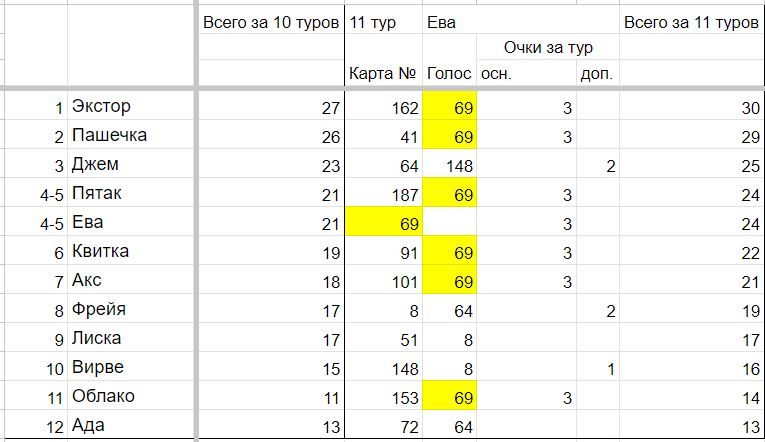Select the header Всего за 10 туров
The image size is (765, 442).
(x=271, y=22)
